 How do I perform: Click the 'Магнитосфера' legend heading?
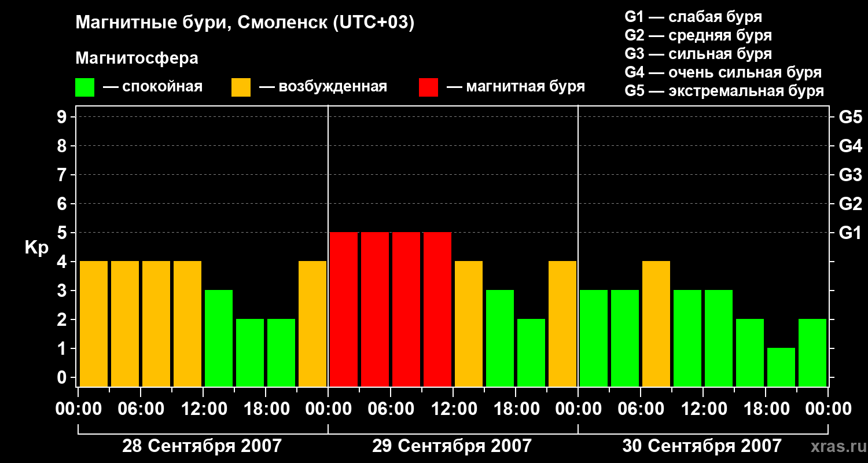pyautogui.click(x=137, y=58)
